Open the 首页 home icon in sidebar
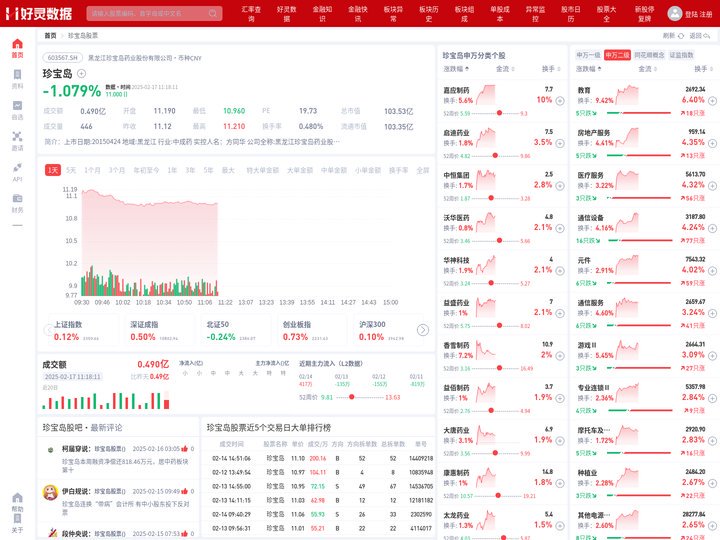 17,44
